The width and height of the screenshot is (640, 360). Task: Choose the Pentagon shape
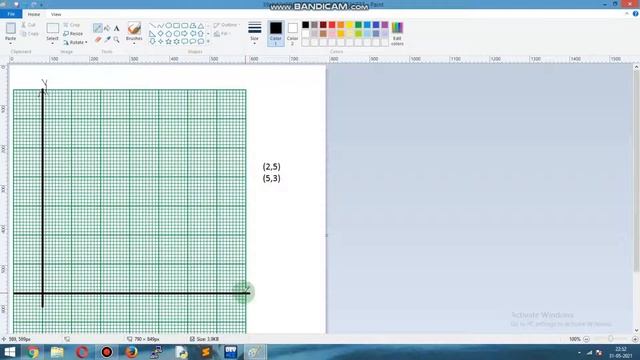tap(168, 33)
